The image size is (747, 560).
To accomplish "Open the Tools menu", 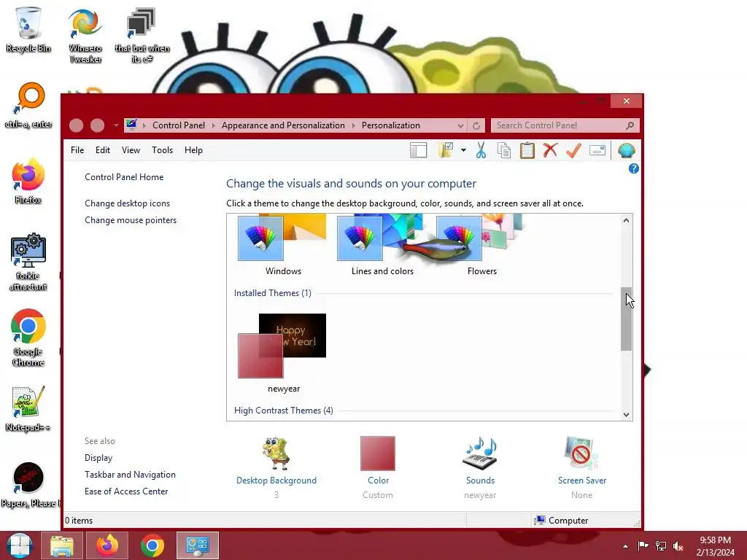I will [162, 150].
